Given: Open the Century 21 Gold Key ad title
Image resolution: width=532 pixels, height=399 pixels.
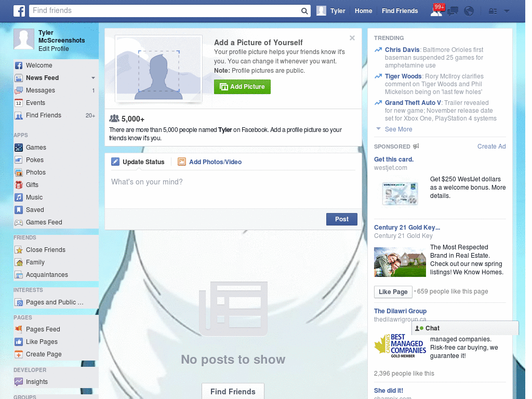Looking at the screenshot, I should (x=407, y=228).
